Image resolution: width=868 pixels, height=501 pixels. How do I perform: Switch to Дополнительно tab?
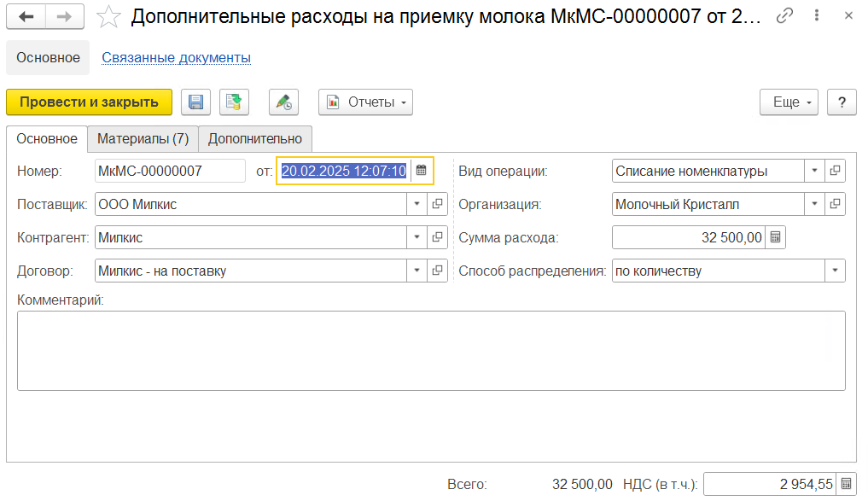(255, 139)
